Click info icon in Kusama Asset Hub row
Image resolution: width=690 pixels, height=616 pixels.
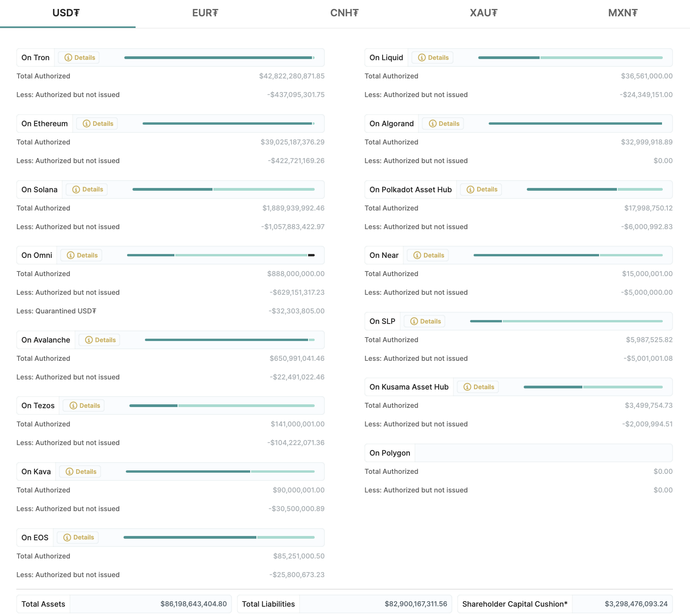pyautogui.click(x=467, y=387)
